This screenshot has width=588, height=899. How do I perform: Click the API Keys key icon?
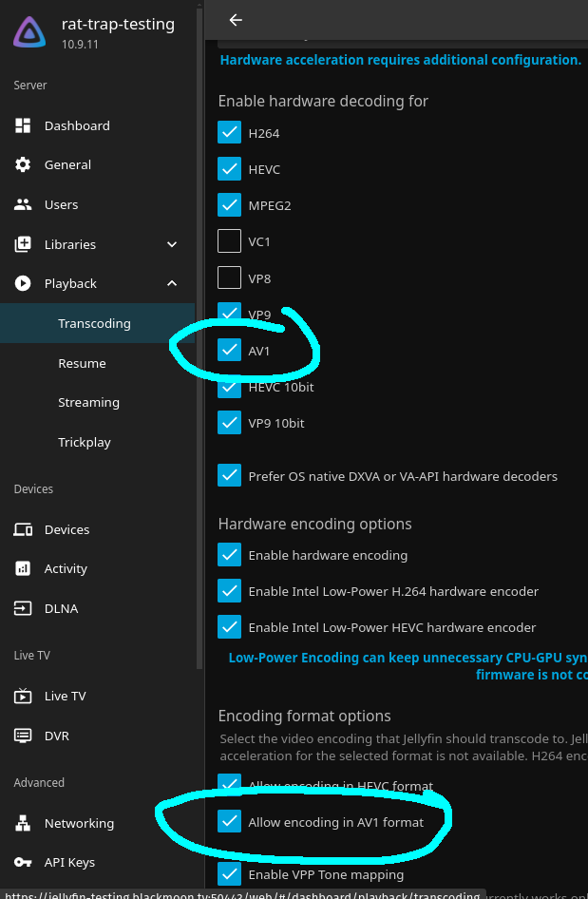pyautogui.click(x=24, y=862)
